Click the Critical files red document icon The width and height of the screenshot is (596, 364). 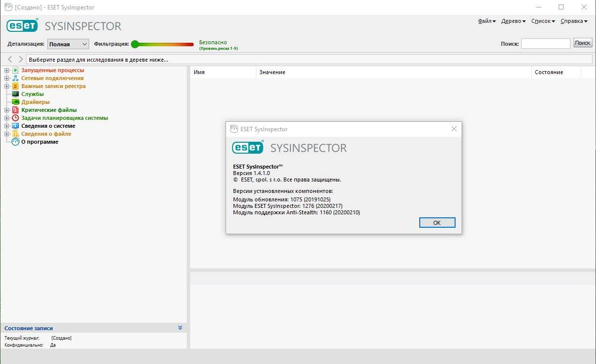pyautogui.click(x=15, y=110)
